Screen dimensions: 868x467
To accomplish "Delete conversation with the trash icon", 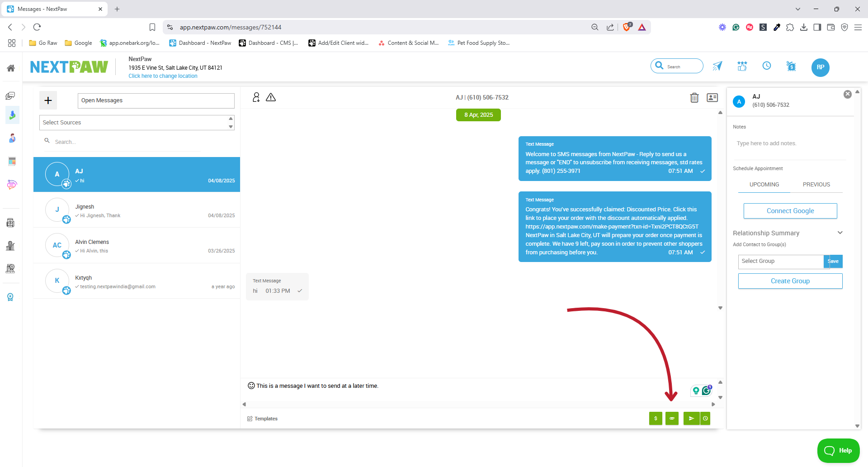I will [x=694, y=97].
